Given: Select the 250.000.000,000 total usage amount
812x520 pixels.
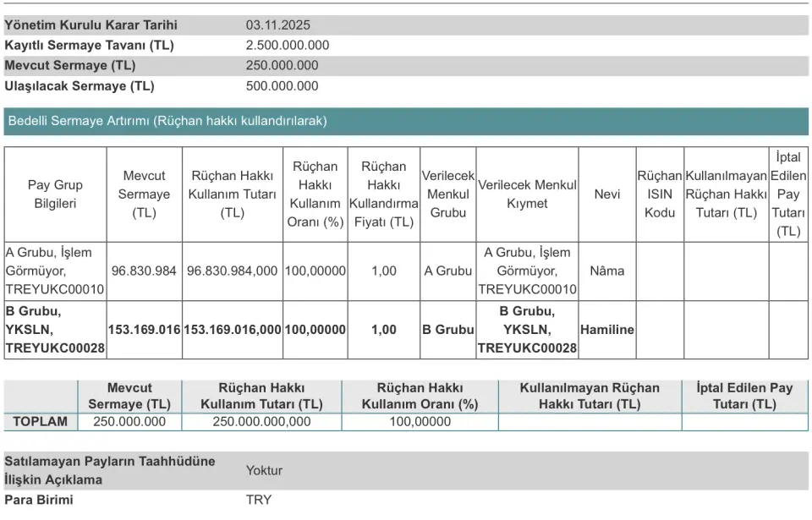Looking at the screenshot, I should (261, 421).
